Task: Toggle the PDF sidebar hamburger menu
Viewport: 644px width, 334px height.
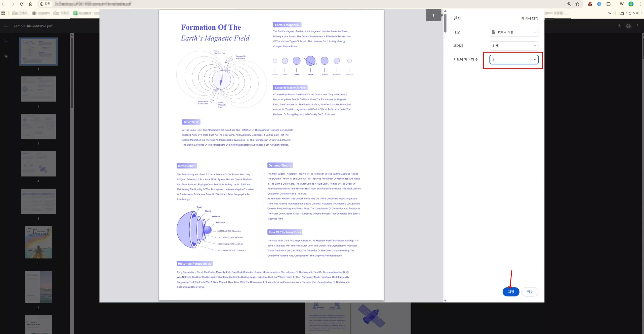Action: pyautogui.click(x=6, y=26)
